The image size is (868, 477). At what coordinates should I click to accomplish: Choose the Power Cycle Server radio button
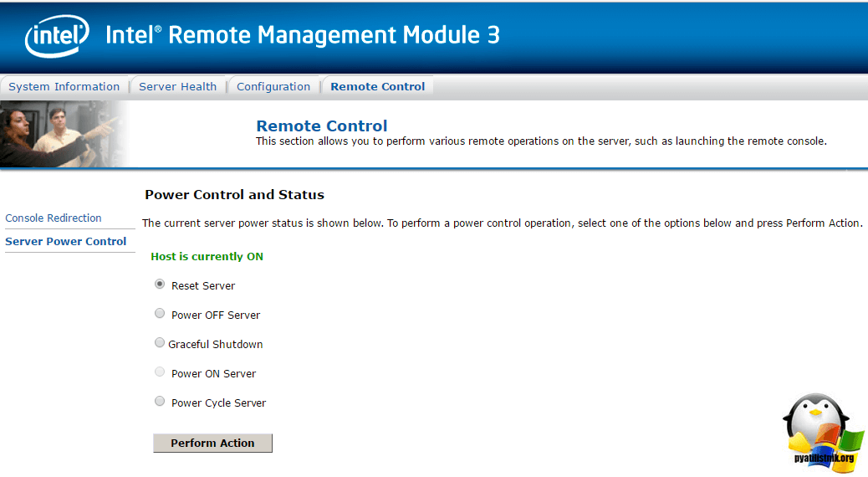point(160,402)
